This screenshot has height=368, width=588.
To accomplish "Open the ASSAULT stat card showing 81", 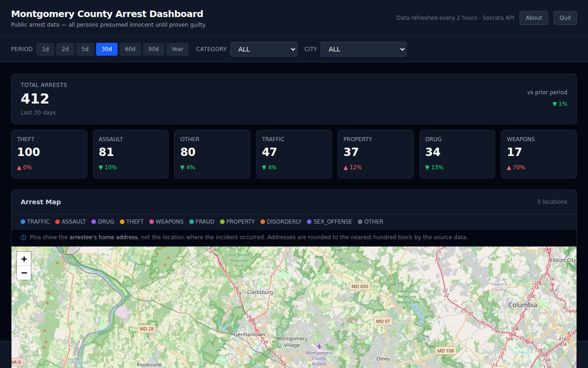I will tap(130, 154).
